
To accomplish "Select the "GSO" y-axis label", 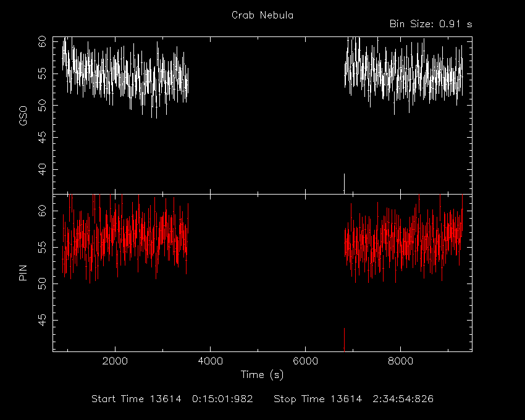I will (x=23, y=115).
